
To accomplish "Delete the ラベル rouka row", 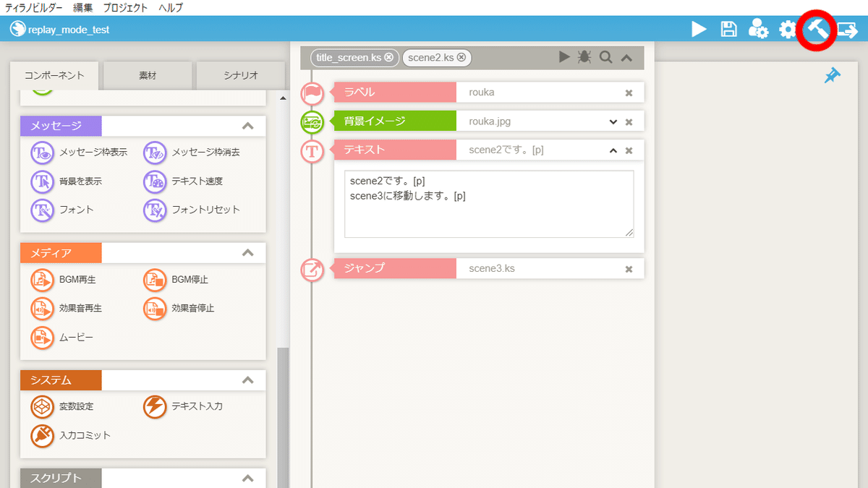I will tap(629, 93).
